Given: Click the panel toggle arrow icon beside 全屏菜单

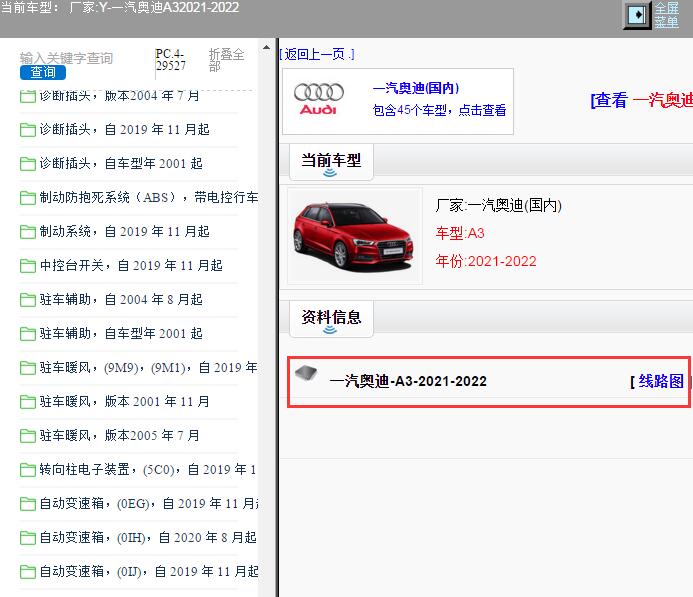Looking at the screenshot, I should [637, 15].
